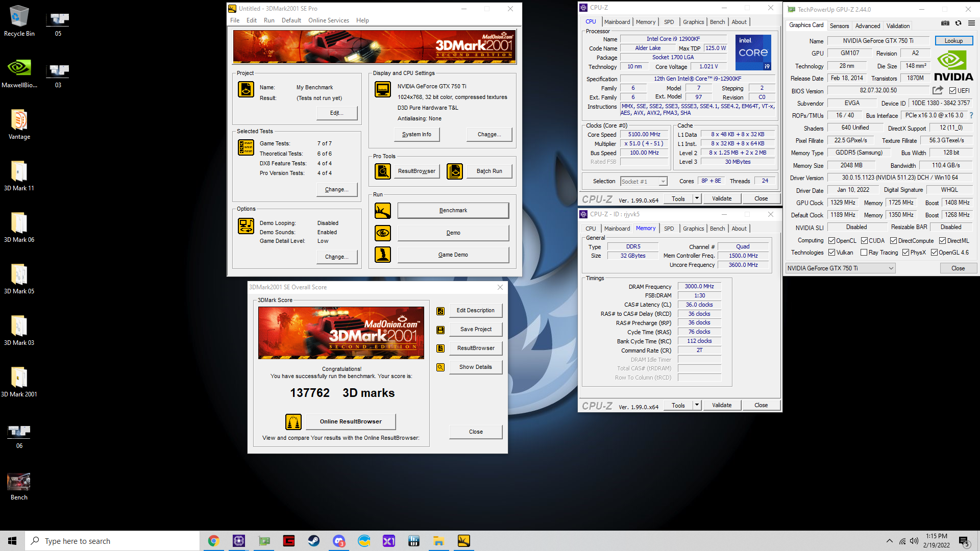Click the ResultBrowser magnifier icon
Image resolution: width=980 pixels, height=551 pixels.
383,171
